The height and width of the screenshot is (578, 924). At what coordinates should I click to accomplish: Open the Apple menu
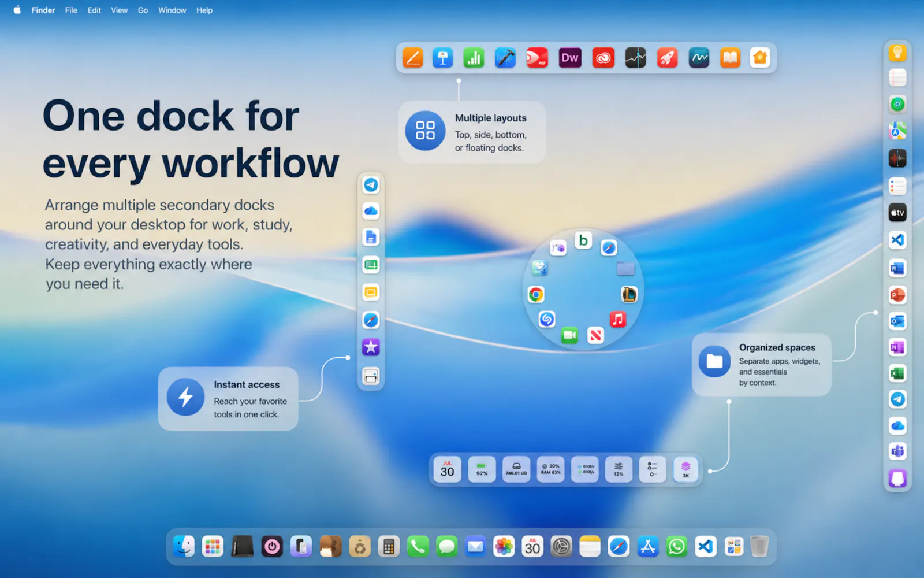coord(17,10)
